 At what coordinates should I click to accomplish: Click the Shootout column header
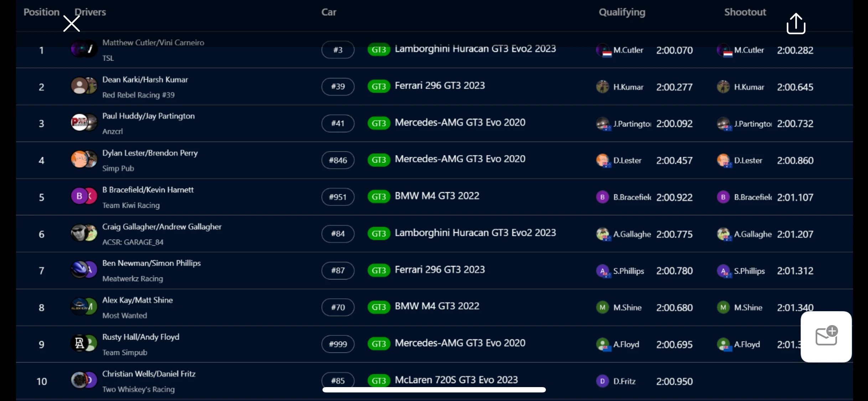coord(745,12)
